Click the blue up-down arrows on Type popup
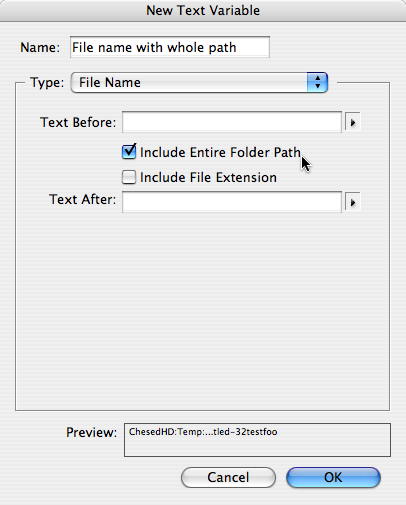Screen dimensions: 406x505 point(317,82)
